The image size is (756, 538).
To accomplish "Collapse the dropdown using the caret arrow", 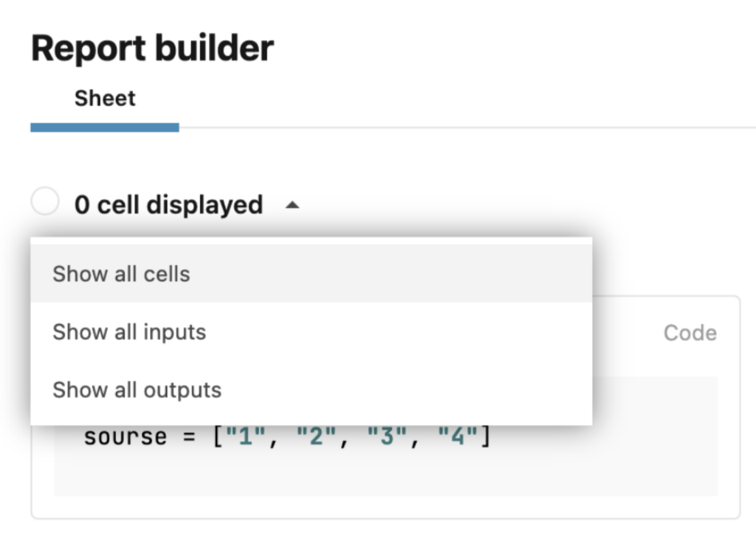I will coord(292,205).
